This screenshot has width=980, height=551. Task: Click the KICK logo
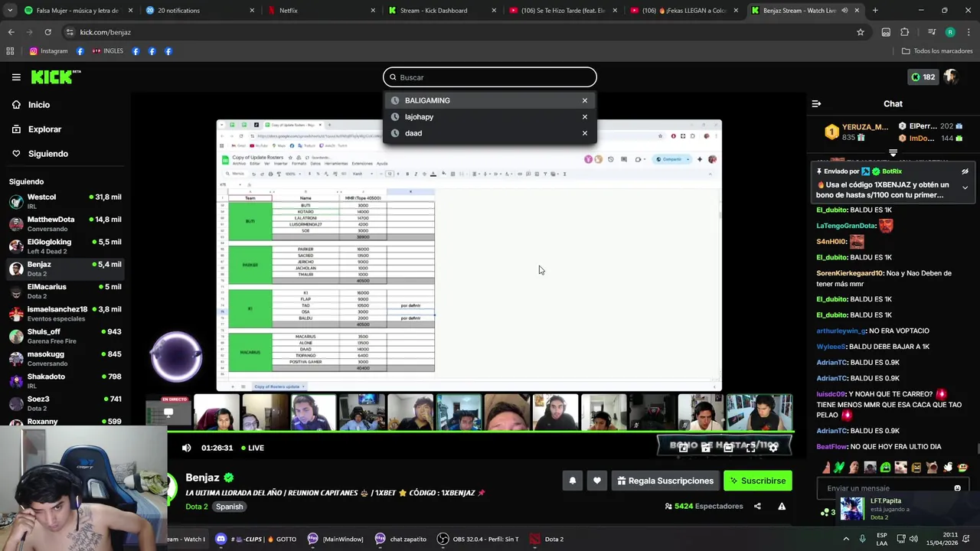point(56,77)
